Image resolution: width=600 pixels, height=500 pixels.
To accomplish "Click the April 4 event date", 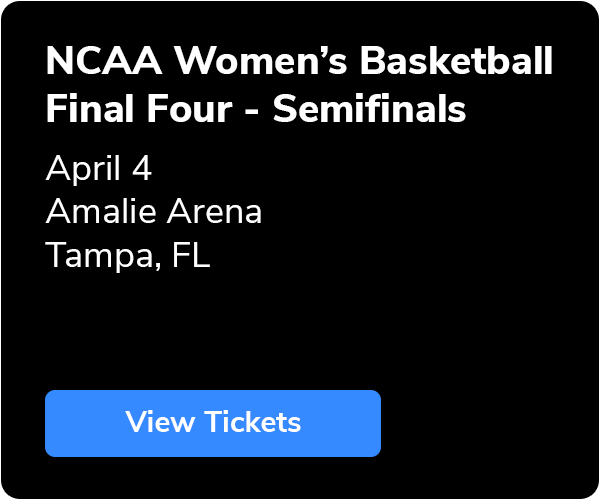I will point(99,168).
